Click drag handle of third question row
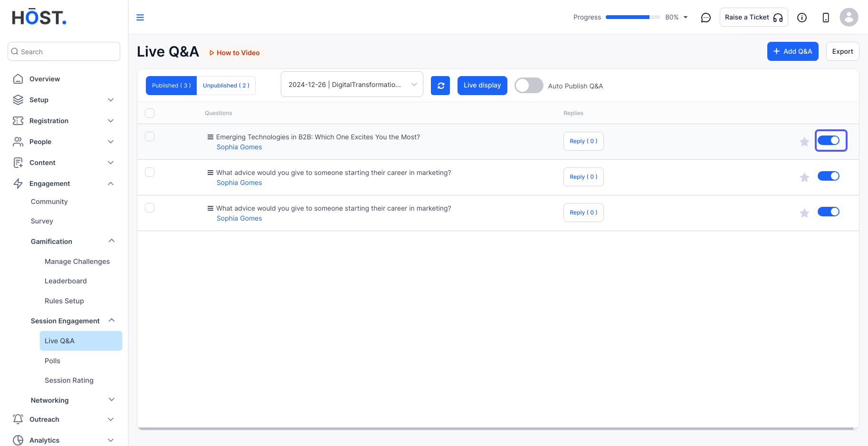The height and width of the screenshot is (446, 868). pos(210,208)
